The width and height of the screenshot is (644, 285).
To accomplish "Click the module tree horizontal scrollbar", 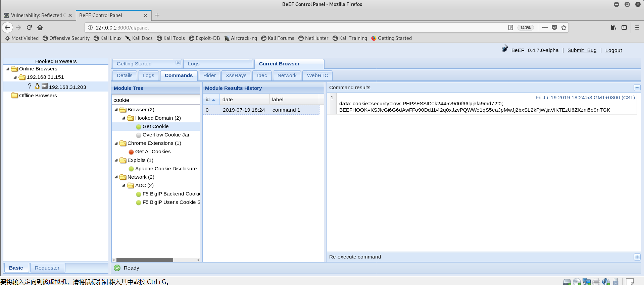I will 145,260.
